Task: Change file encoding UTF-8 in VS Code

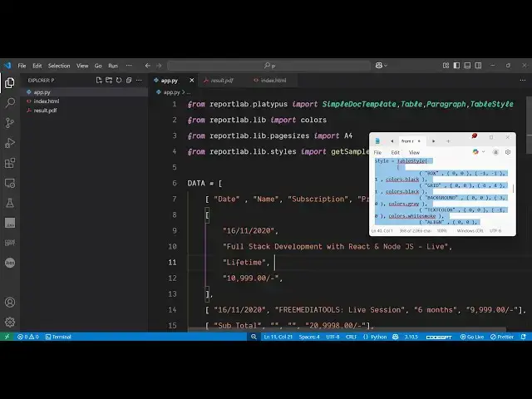Action: pyautogui.click(x=332, y=337)
